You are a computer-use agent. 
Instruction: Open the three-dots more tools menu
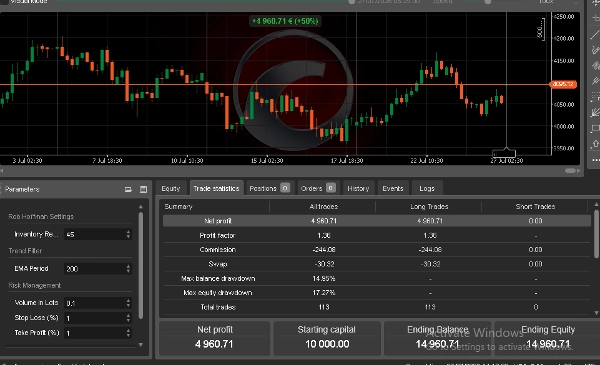pyautogui.click(x=595, y=160)
